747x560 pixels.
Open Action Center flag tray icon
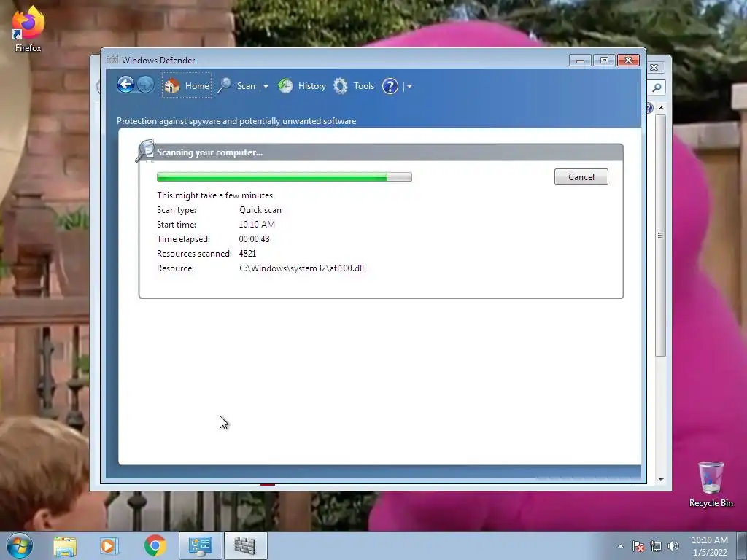638,546
